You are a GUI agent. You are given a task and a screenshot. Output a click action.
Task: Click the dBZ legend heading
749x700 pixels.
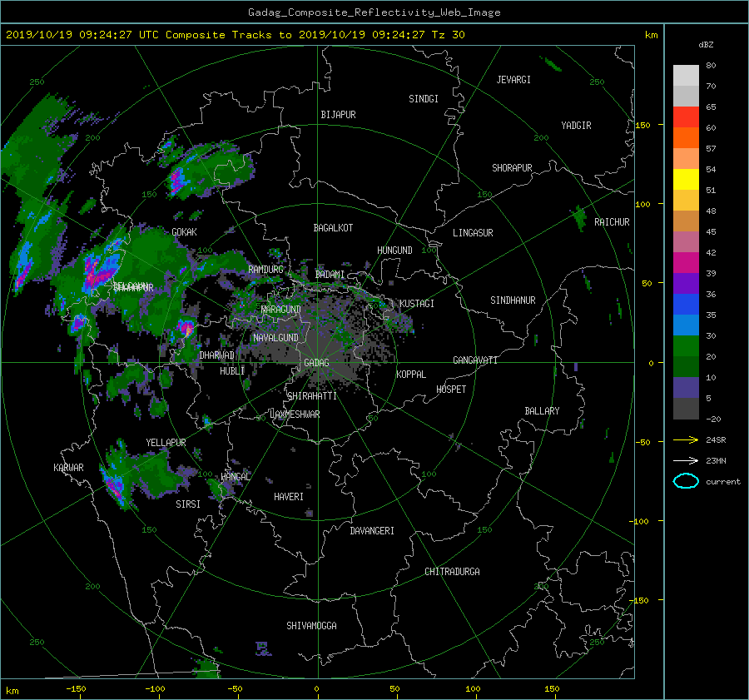706,45
